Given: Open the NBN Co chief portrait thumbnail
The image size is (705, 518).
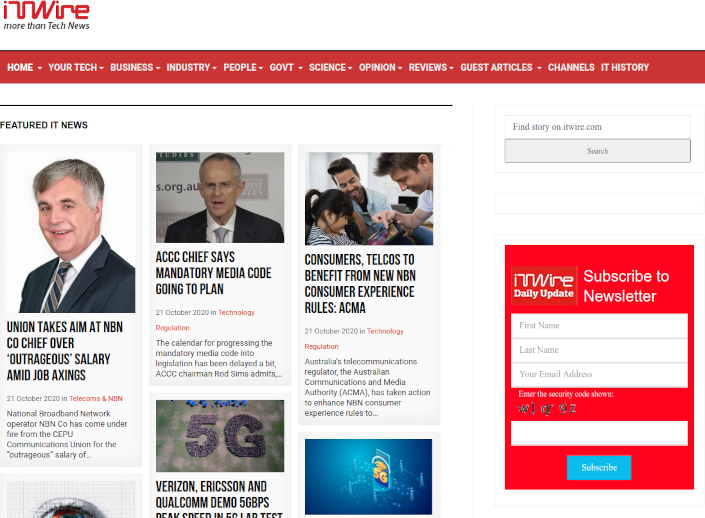Looking at the screenshot, I should pyautogui.click(x=70, y=232).
